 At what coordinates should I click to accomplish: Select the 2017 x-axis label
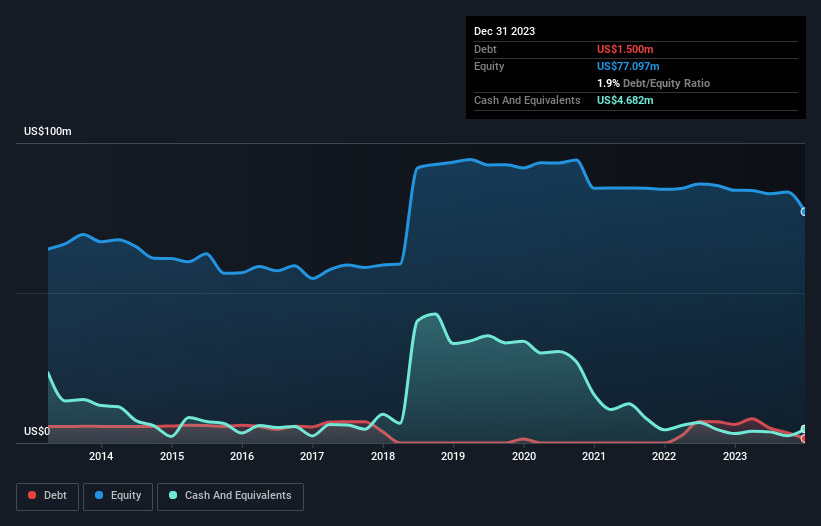[x=312, y=456]
